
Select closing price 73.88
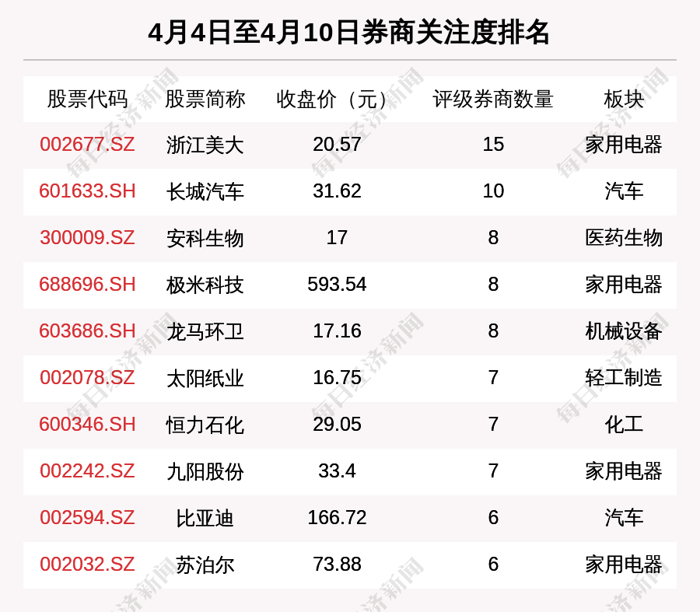pos(337,565)
